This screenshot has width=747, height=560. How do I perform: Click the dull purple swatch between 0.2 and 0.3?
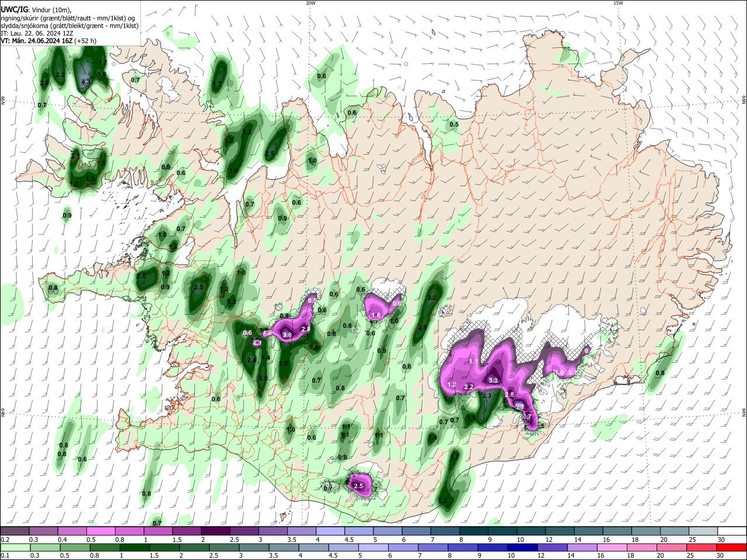(15, 531)
